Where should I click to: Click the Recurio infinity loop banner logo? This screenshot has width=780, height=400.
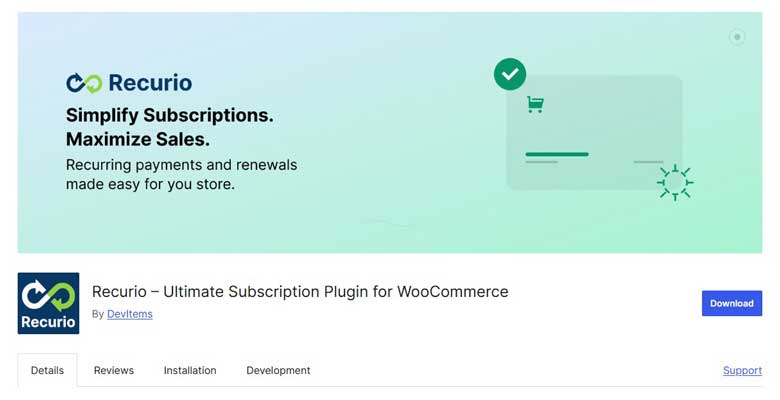point(84,83)
